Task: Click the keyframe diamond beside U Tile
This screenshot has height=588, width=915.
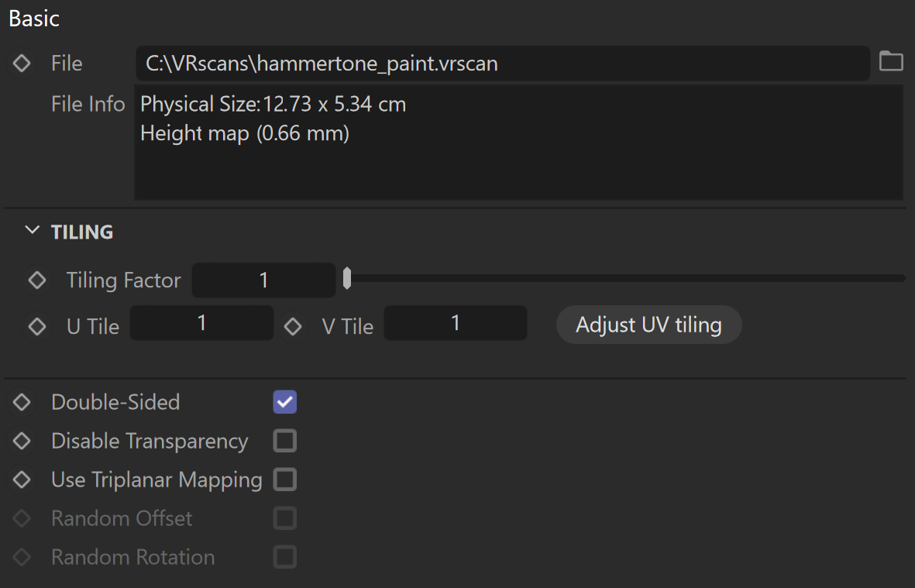Action: 37,326
